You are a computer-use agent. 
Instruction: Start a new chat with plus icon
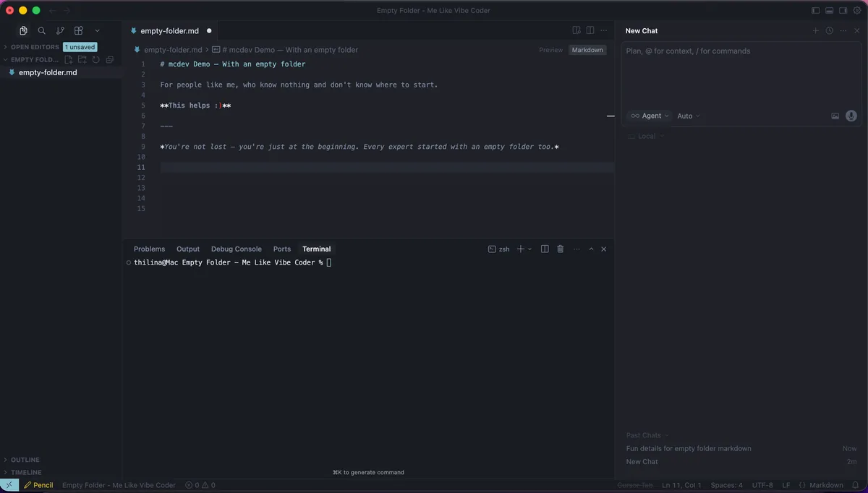(x=816, y=31)
